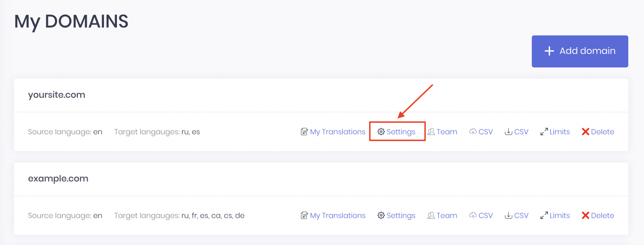Click the My Translations edit icon for example.com

tap(304, 215)
